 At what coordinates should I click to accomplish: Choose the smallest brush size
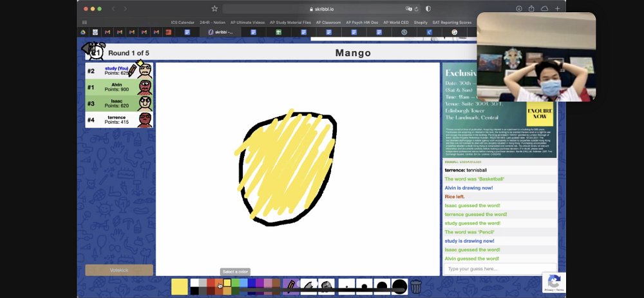(346, 286)
